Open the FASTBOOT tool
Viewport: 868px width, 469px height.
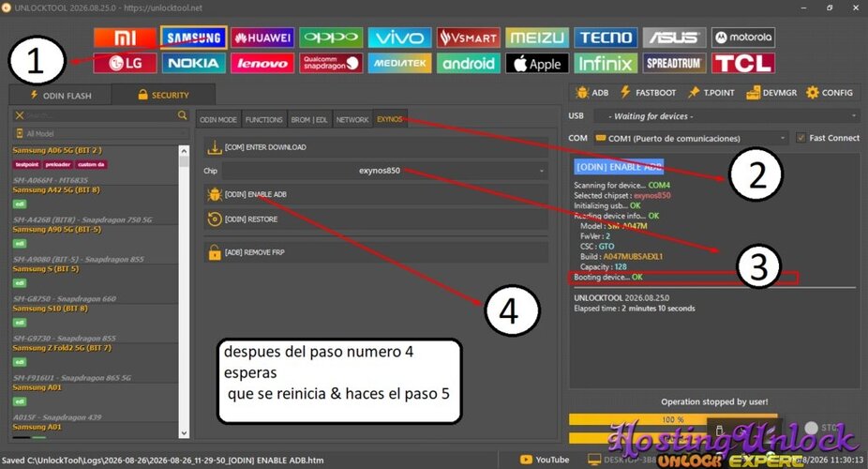coord(648,93)
